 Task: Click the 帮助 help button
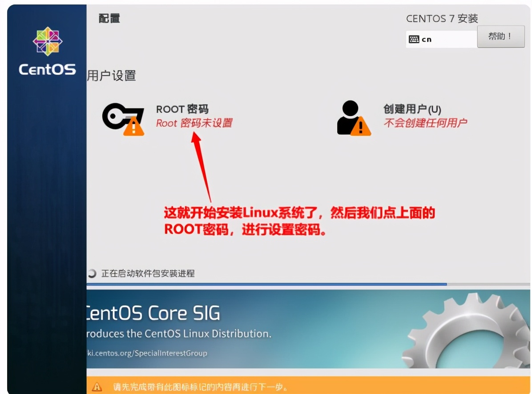(x=501, y=36)
